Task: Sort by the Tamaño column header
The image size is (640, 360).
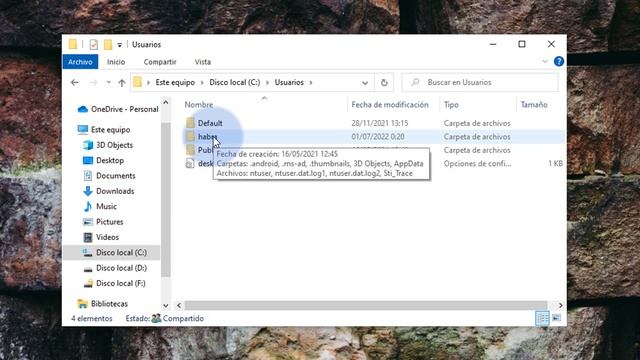Action: tap(534, 105)
